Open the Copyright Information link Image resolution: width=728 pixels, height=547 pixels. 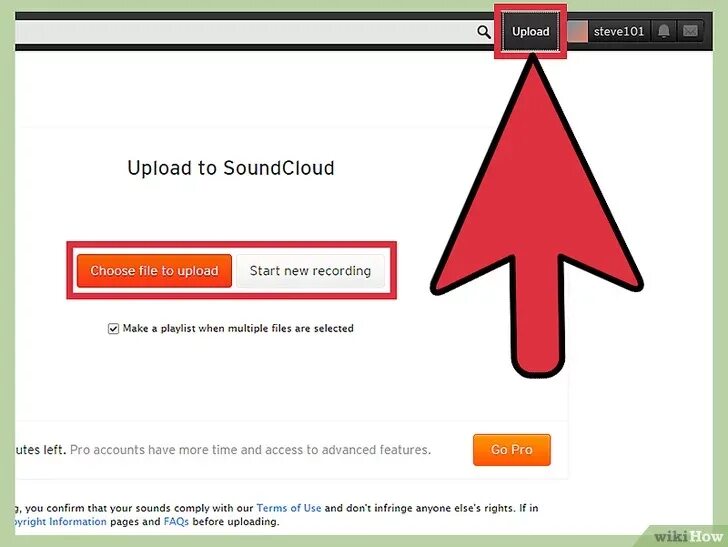click(x=61, y=521)
